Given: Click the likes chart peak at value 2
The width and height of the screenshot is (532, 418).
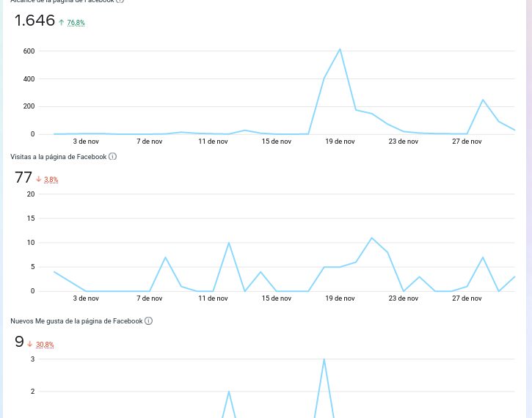Looking at the screenshot, I should pyautogui.click(x=229, y=392).
